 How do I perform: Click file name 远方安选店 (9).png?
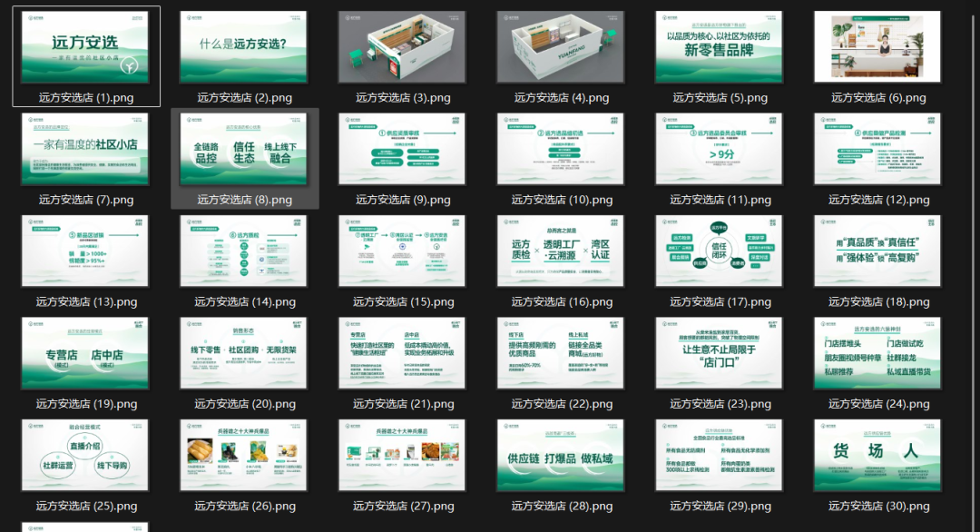click(403, 200)
